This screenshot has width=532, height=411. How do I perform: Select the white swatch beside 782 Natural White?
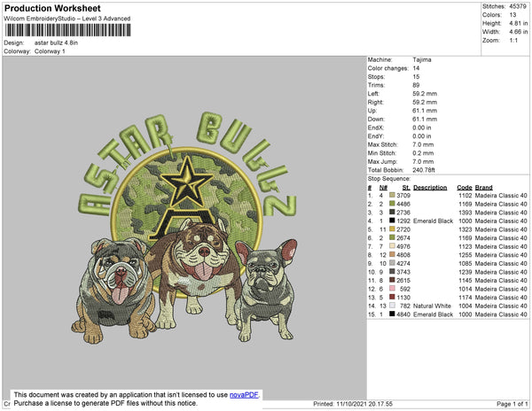pos(392,306)
